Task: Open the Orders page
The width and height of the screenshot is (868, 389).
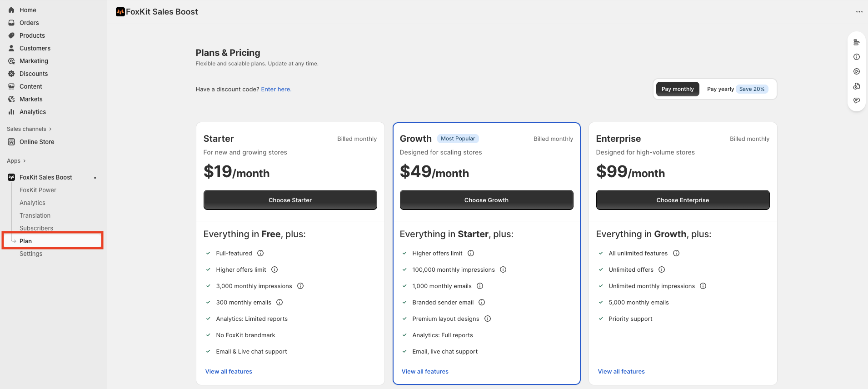Action: (29, 23)
